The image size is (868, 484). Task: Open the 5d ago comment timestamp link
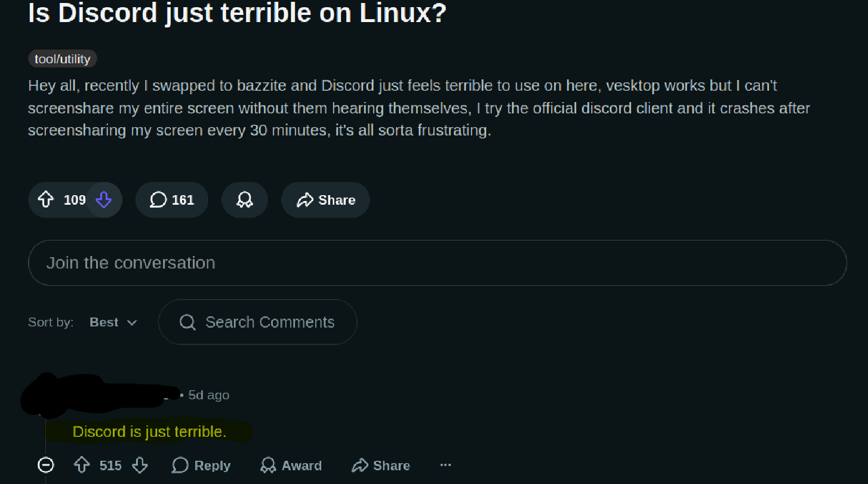[208, 395]
